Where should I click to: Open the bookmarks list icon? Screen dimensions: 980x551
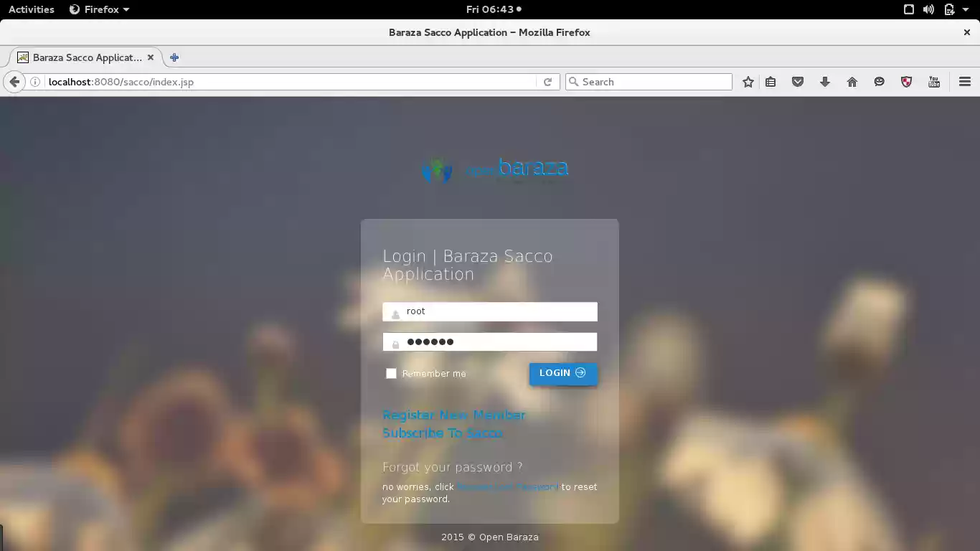(771, 82)
